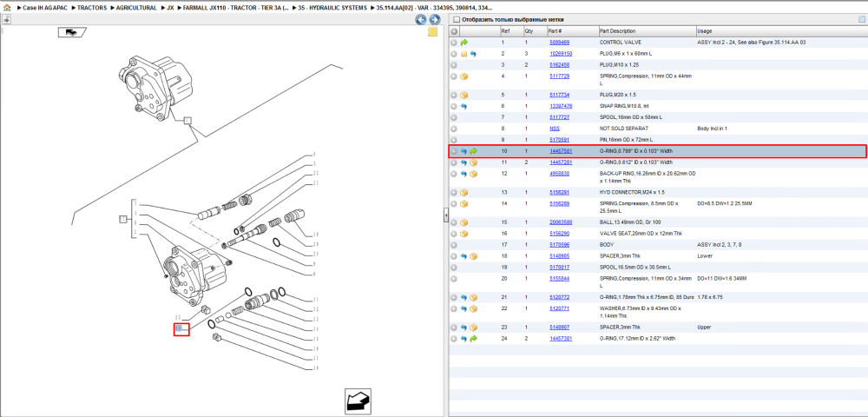Click green arrow icon in CONTROL VALVE row
868x417 pixels.
[x=464, y=42]
